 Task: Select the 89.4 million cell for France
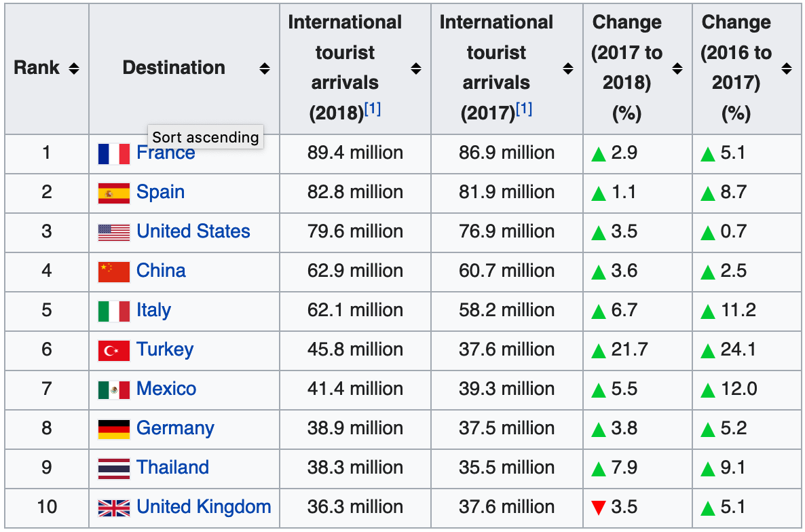(355, 153)
